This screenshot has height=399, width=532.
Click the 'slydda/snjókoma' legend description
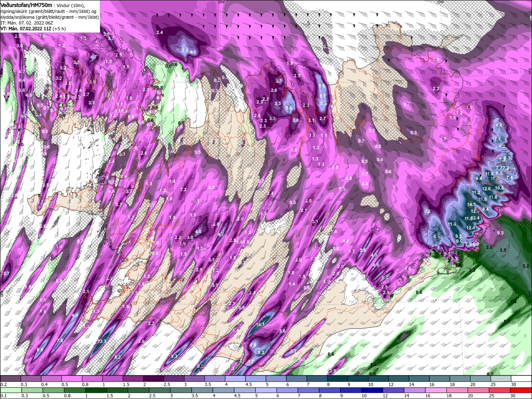click(x=17, y=17)
